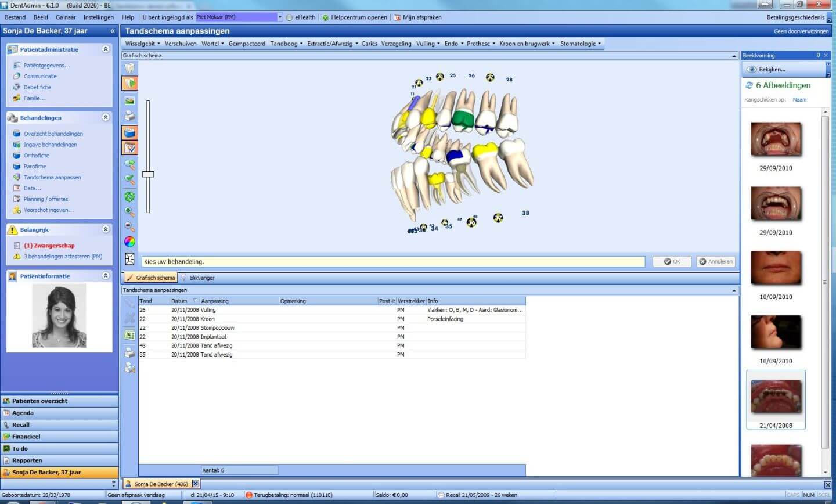Click the color wheel icon in schema toolbar
Screen dimensions: 836x504
point(129,242)
